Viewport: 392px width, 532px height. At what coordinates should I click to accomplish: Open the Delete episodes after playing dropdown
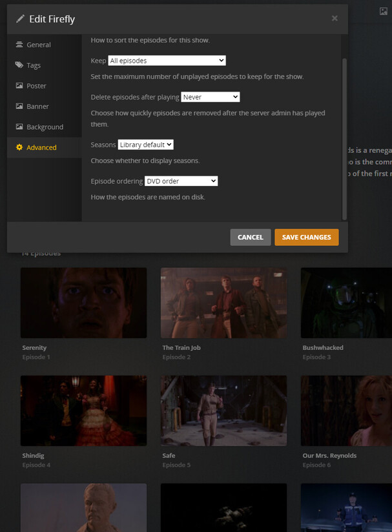point(211,97)
